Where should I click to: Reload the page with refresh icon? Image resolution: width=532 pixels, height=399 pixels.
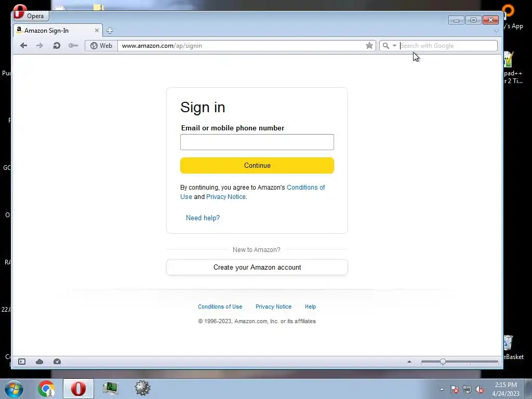pos(57,46)
